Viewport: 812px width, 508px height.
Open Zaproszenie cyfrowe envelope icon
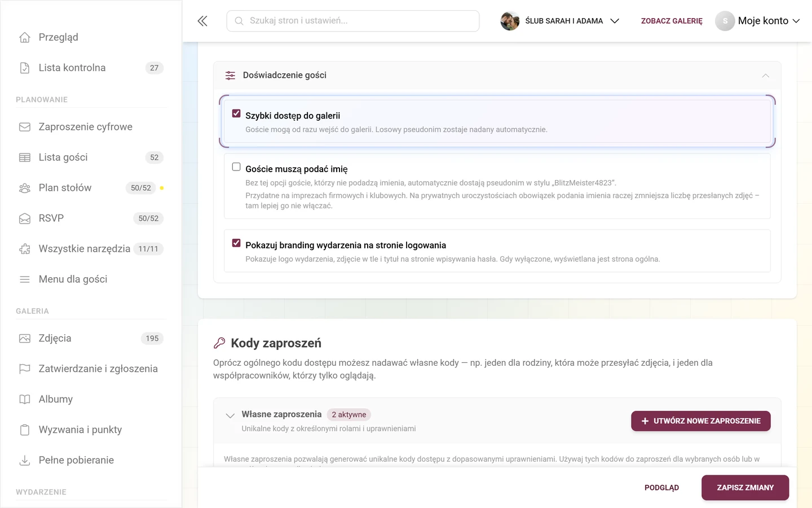tap(25, 127)
